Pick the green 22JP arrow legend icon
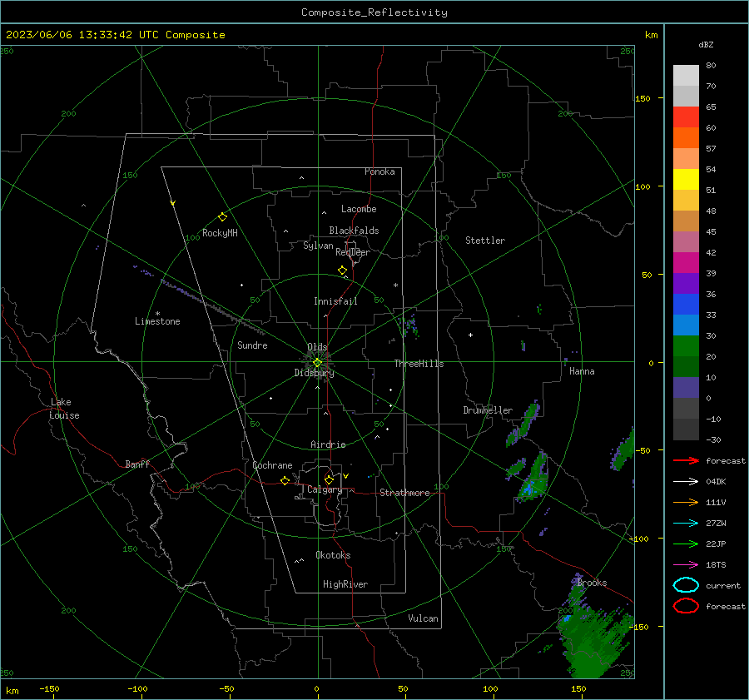Screen dimensions: 749x700 point(686,544)
